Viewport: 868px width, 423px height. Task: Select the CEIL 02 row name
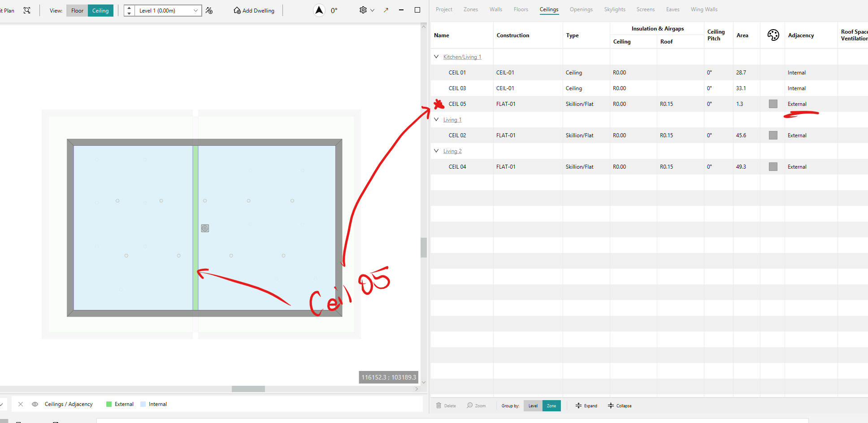pyautogui.click(x=457, y=135)
